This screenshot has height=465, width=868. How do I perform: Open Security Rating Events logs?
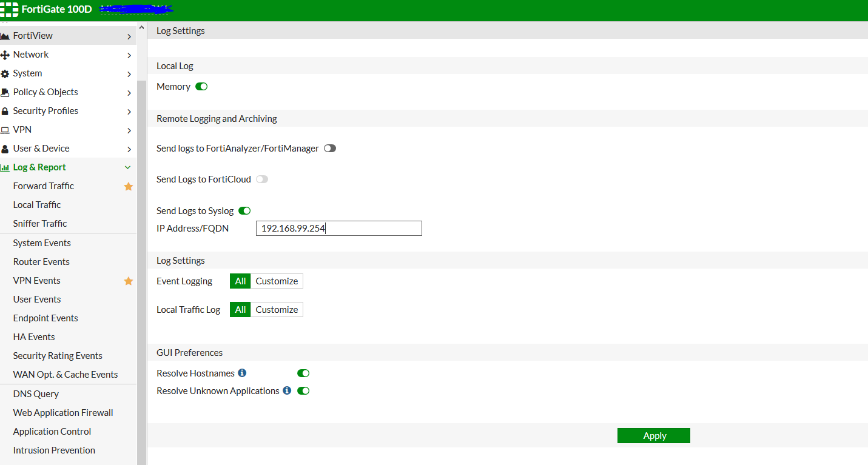tap(58, 356)
